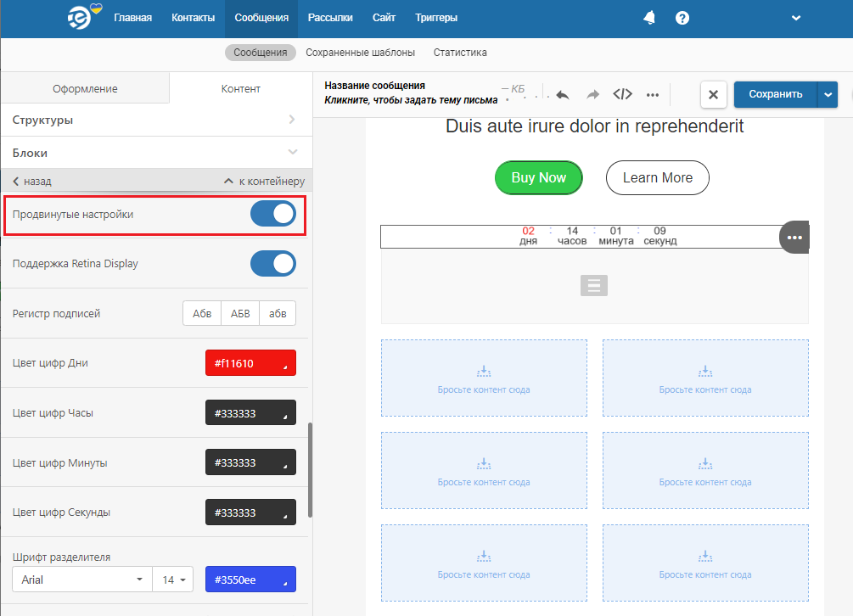
Task: Open the font size 14 dropdown
Action: (173, 580)
